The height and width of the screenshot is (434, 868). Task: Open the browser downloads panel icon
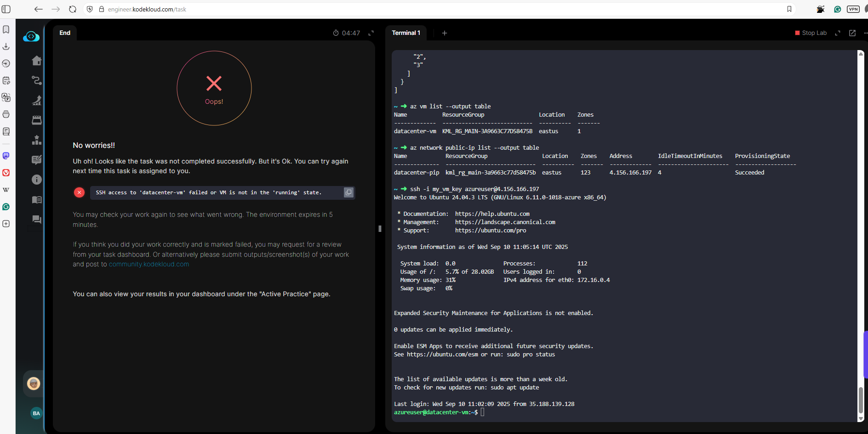[x=6, y=46]
